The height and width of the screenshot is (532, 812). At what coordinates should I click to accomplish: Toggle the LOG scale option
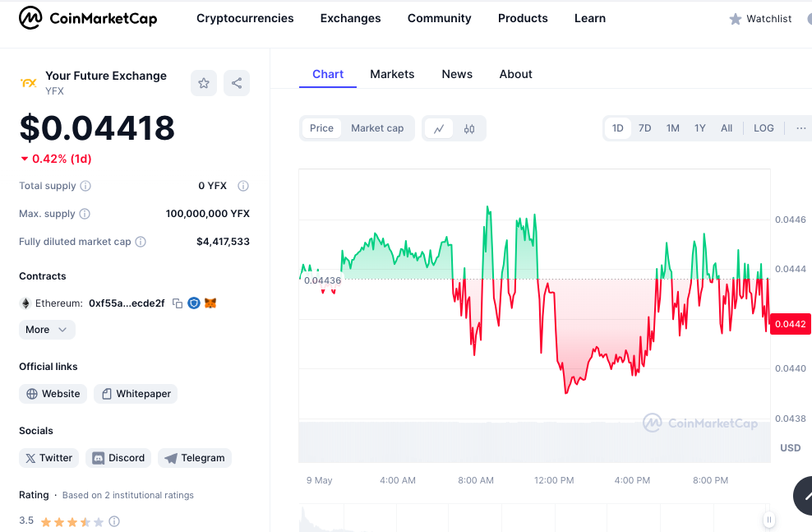click(764, 128)
